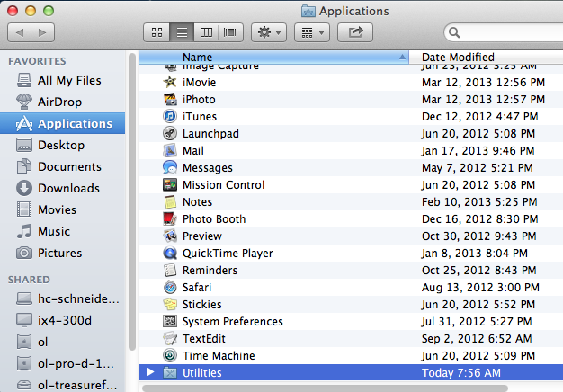Select the iTunes application icon
Image resolution: width=563 pixels, height=392 pixels.
(x=170, y=117)
